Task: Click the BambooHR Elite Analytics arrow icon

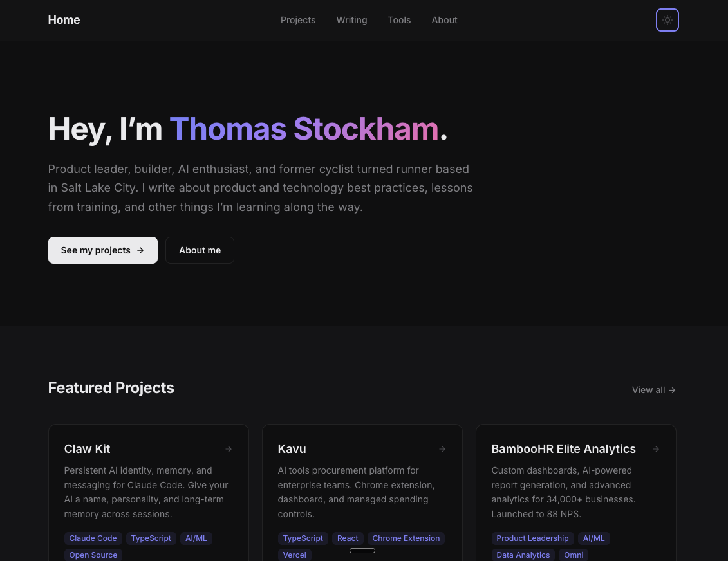Action: (656, 449)
